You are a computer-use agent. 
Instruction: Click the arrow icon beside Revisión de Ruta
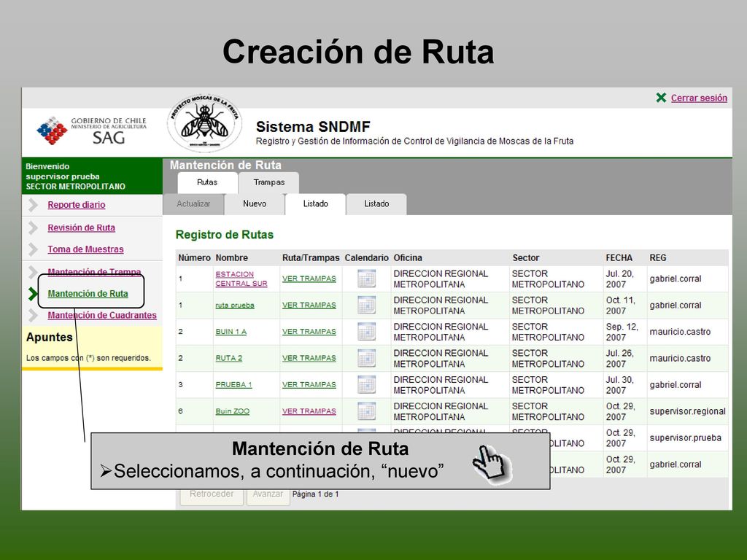point(33,227)
